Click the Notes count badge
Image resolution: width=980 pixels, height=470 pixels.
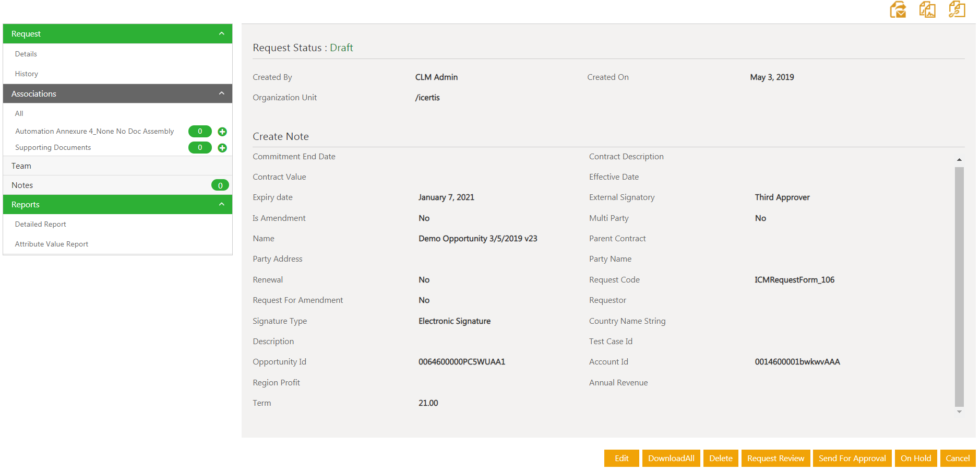[x=220, y=185]
